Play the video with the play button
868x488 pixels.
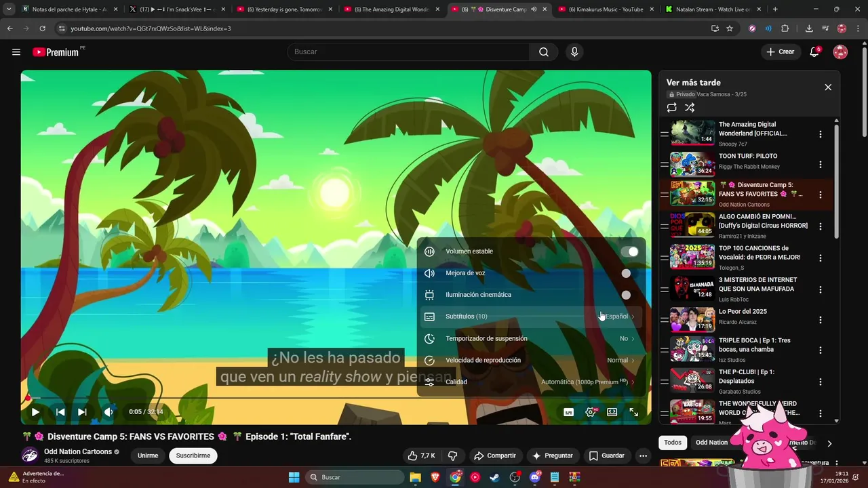click(35, 411)
